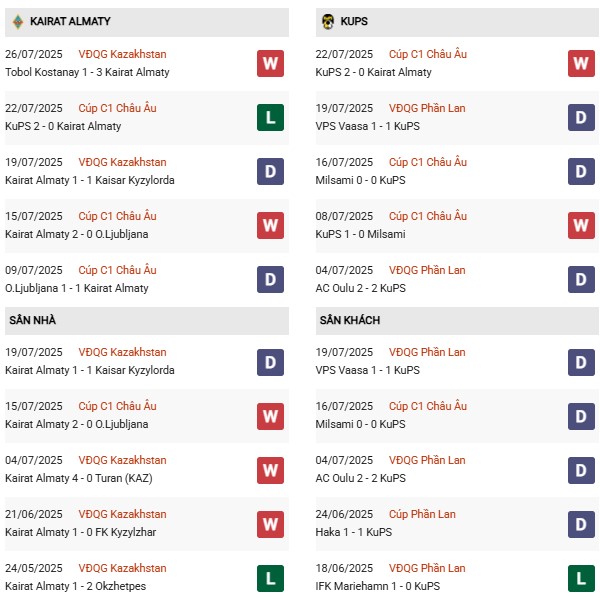Click W badge for KuPS 1 - 0 Milsami
Image resolution: width=600 pixels, height=597 pixels.
coord(581,225)
